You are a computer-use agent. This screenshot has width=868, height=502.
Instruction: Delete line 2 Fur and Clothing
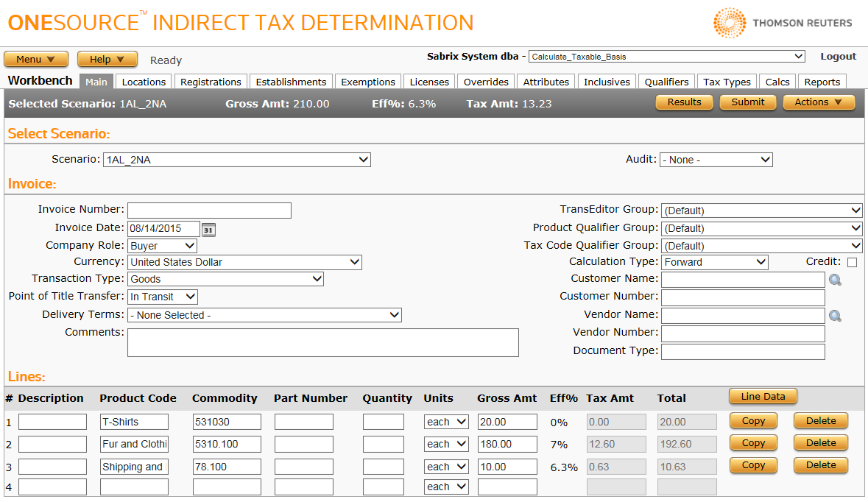[820, 443]
